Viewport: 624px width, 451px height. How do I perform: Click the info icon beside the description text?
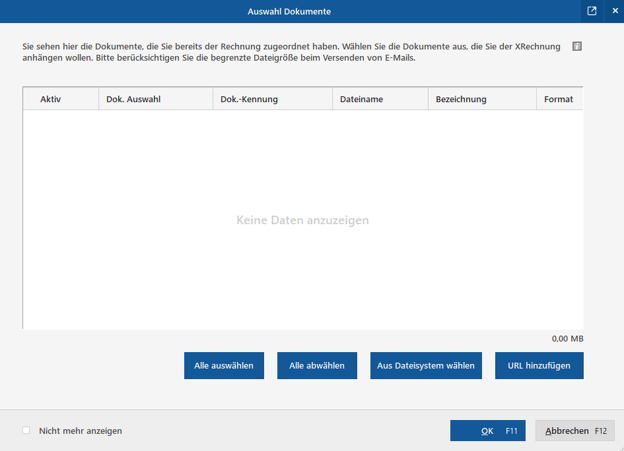coord(577,47)
